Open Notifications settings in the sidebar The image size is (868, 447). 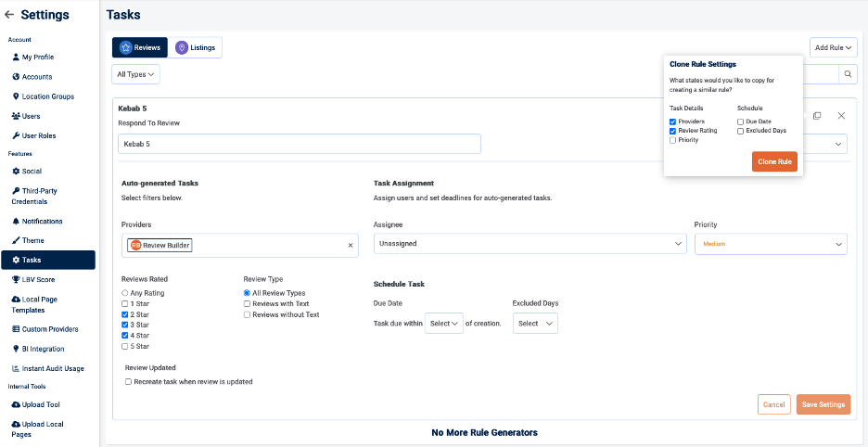pos(42,222)
